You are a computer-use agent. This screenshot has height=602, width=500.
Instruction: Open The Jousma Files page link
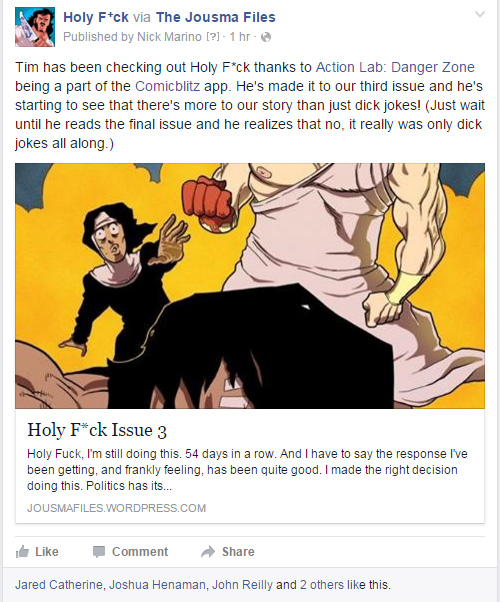point(216,17)
